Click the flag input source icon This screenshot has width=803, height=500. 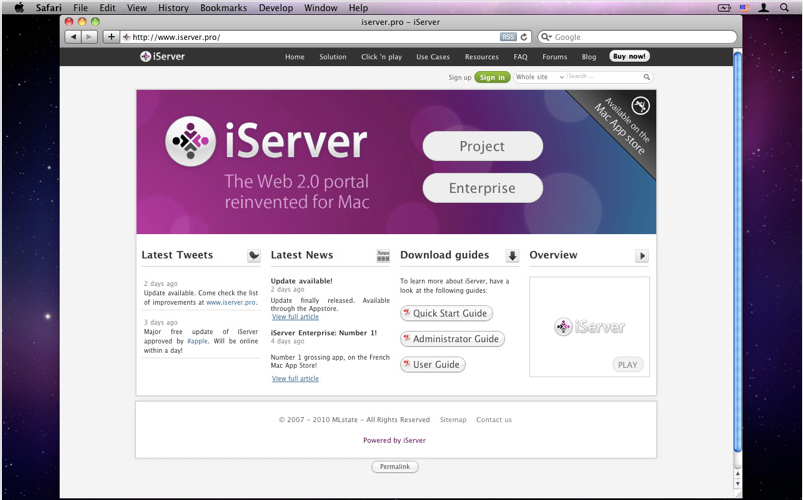pyautogui.click(x=745, y=8)
